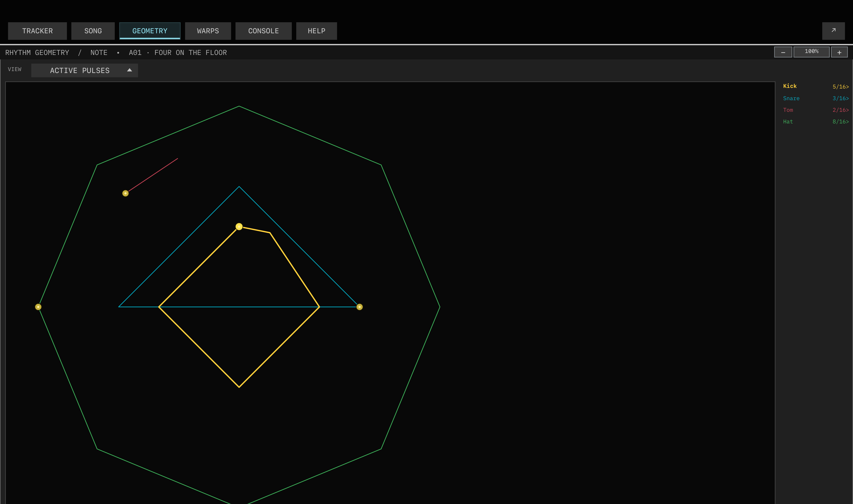The height and width of the screenshot is (504, 853).
Task: Zoom out with the minus button
Action: click(x=783, y=52)
